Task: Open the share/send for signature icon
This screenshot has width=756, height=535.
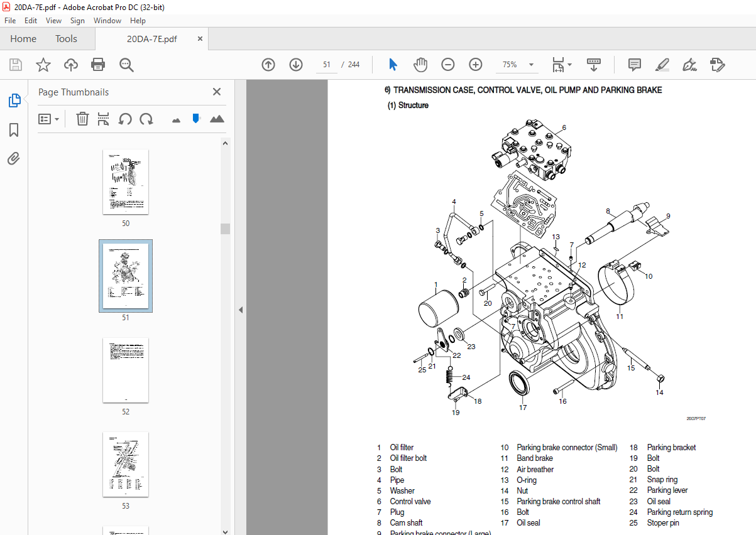Action: coord(718,65)
